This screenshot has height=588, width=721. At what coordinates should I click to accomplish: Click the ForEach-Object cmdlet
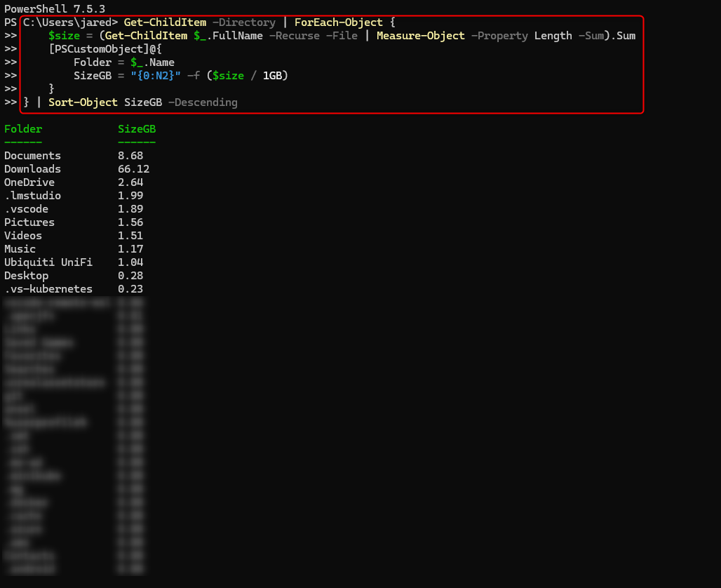tap(339, 22)
